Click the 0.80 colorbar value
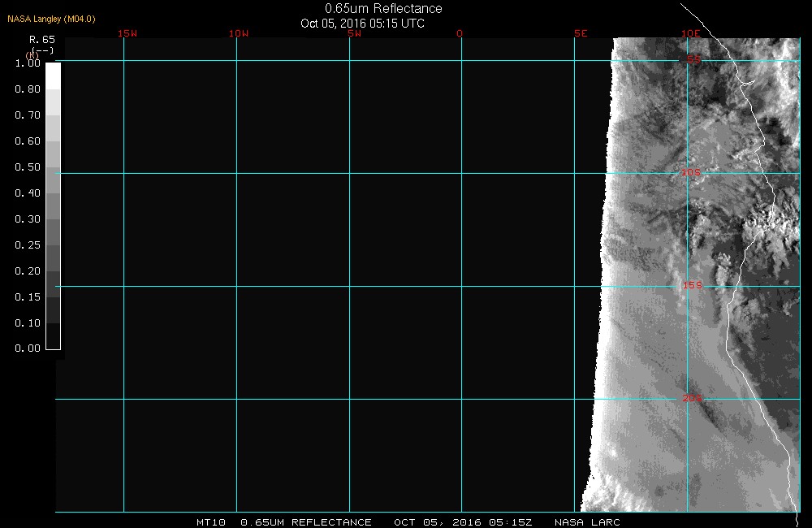Viewport: 812px width, 528px height. [x=28, y=89]
